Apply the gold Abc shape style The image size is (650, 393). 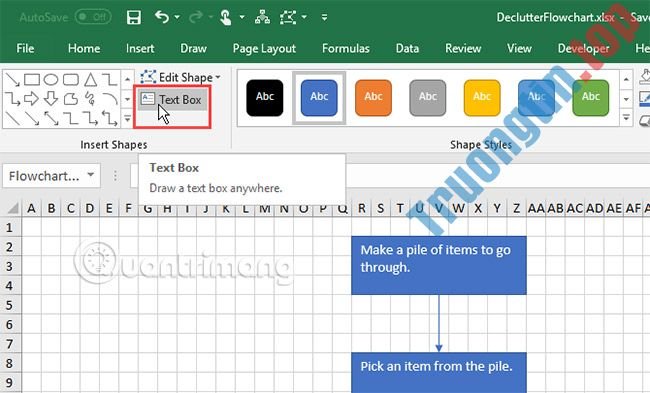pyautogui.click(x=482, y=98)
